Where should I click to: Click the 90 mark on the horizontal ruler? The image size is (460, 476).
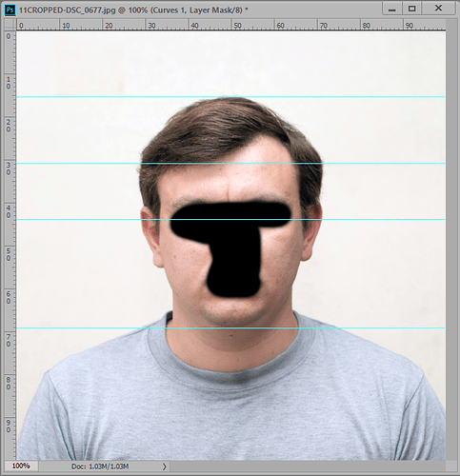click(x=410, y=26)
